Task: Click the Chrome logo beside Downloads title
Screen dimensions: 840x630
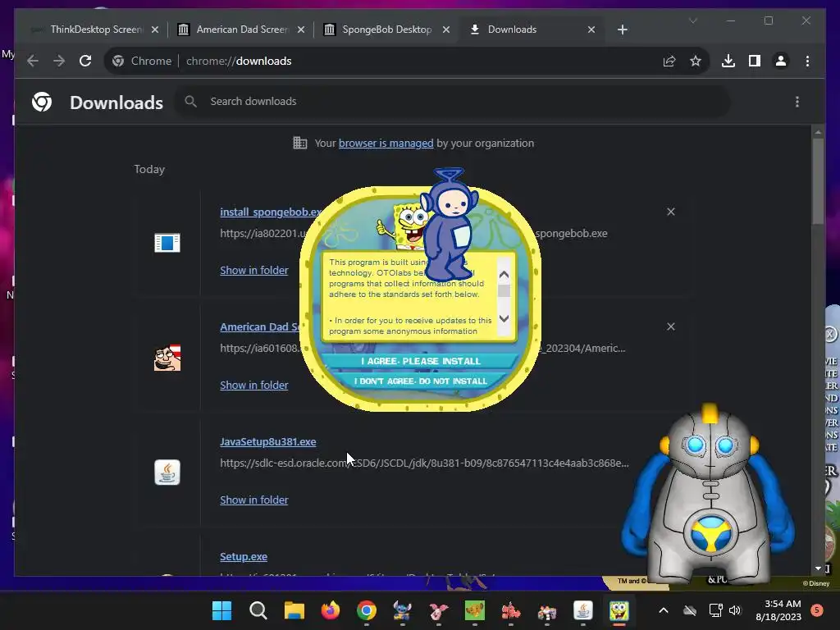Action: pos(42,102)
